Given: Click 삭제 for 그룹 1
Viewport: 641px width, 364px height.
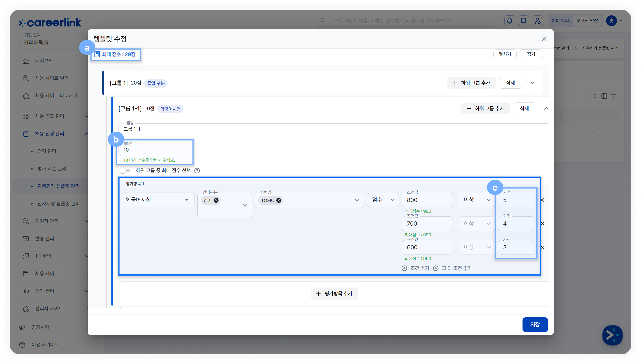Looking at the screenshot, I should tap(510, 83).
